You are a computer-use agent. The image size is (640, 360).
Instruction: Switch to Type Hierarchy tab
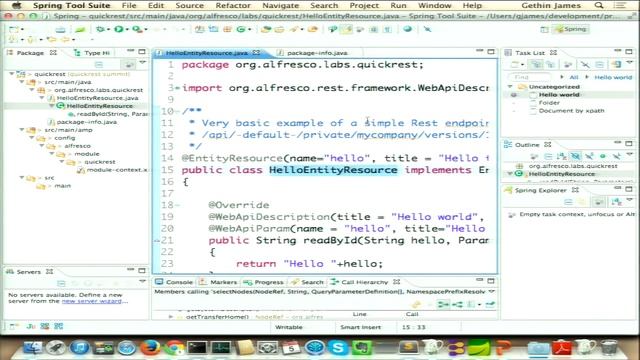pos(92,53)
